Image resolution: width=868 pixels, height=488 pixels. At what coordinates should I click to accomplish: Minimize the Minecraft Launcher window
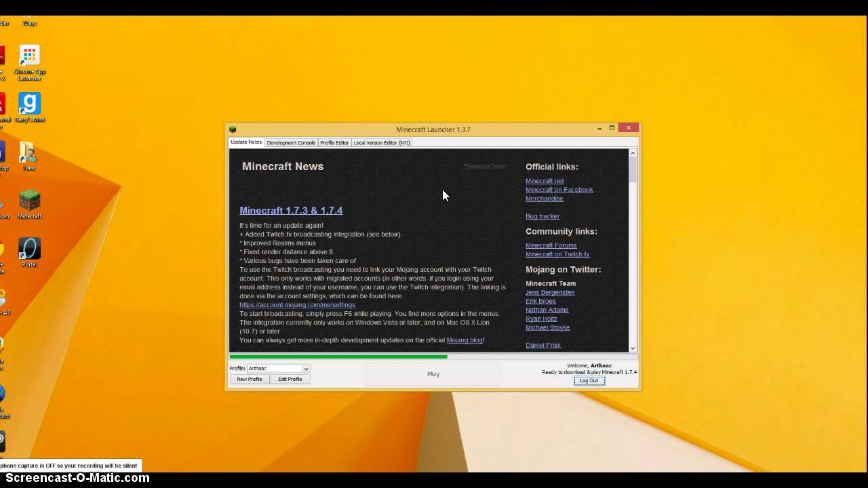tap(599, 128)
